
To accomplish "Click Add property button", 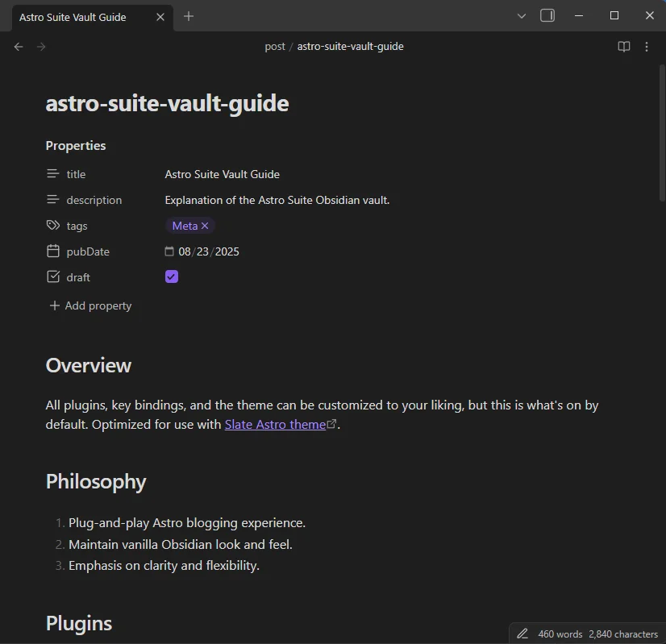I will point(90,305).
